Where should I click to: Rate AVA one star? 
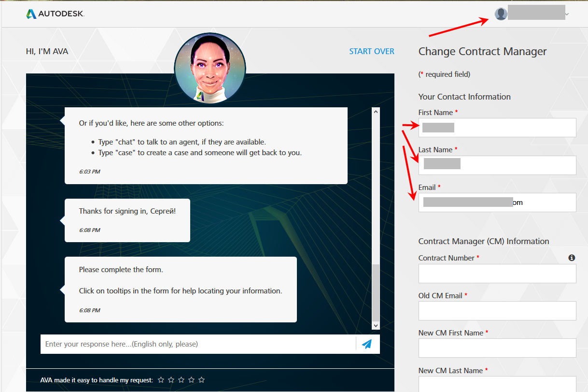pyautogui.click(x=161, y=380)
